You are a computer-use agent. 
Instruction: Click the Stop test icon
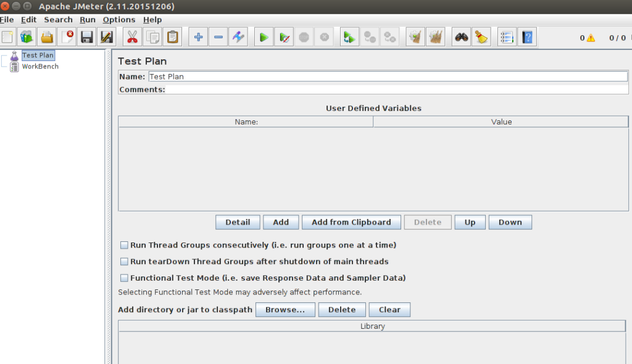coord(304,37)
